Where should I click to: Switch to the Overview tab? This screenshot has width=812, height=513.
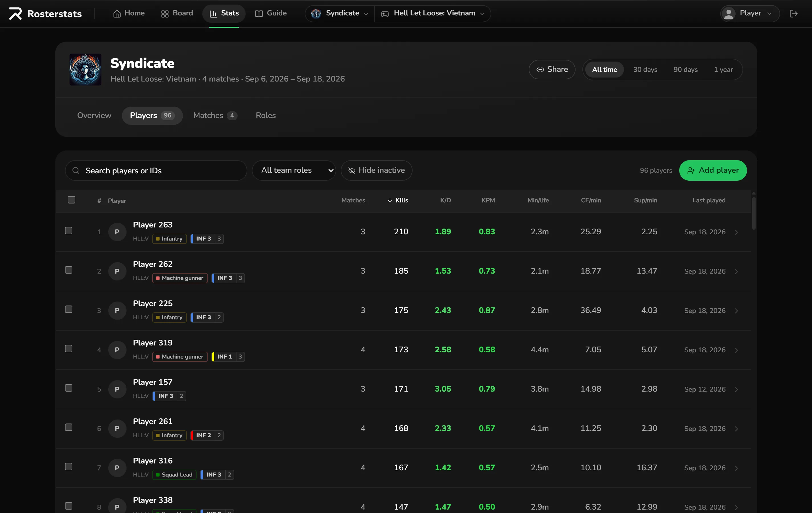(94, 116)
